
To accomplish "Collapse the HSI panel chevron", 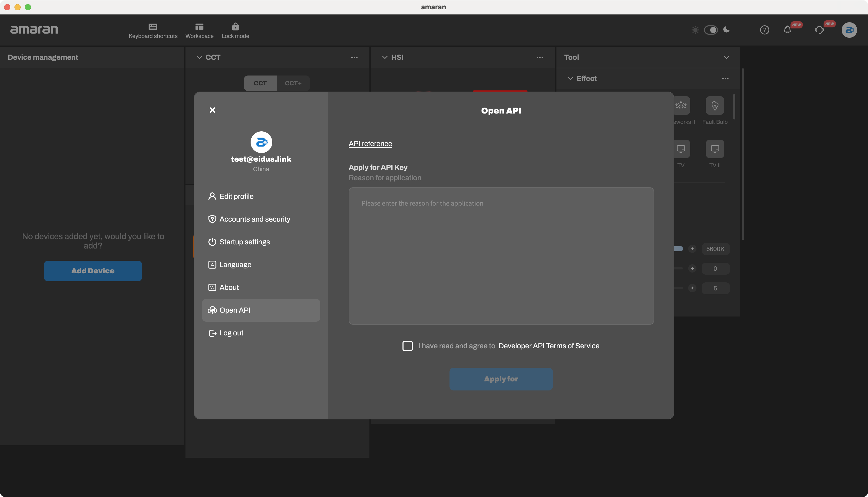I will click(385, 57).
